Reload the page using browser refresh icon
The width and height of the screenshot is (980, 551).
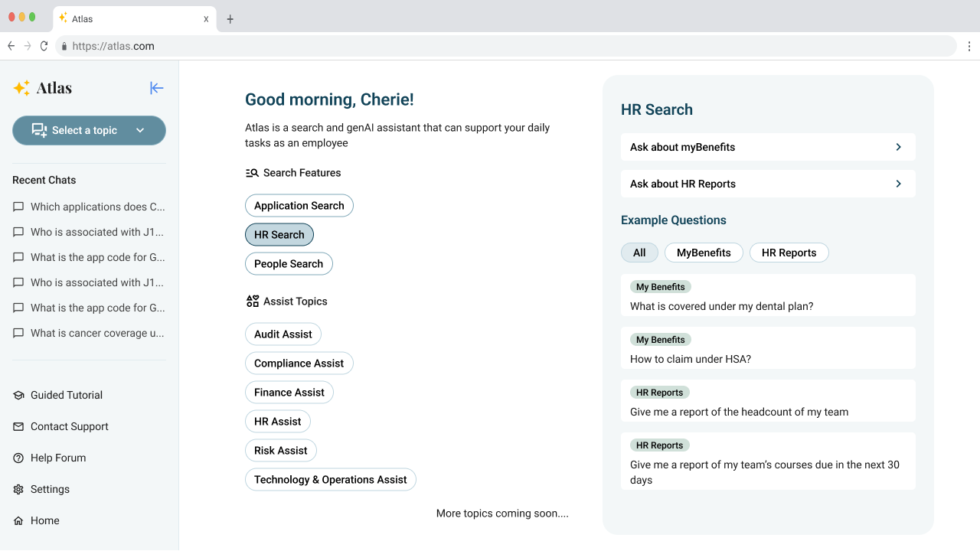pyautogui.click(x=44, y=46)
